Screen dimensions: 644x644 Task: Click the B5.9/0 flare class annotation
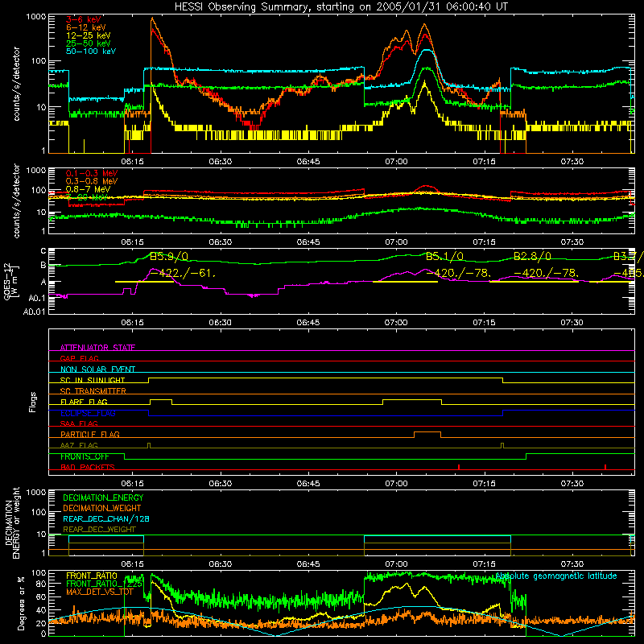pyautogui.click(x=169, y=257)
